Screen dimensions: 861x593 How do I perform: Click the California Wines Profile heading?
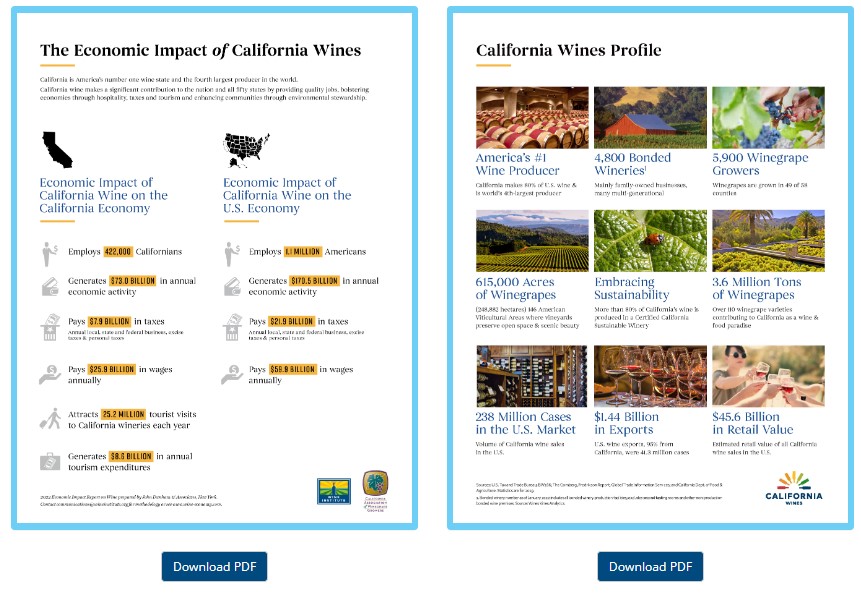(x=568, y=50)
